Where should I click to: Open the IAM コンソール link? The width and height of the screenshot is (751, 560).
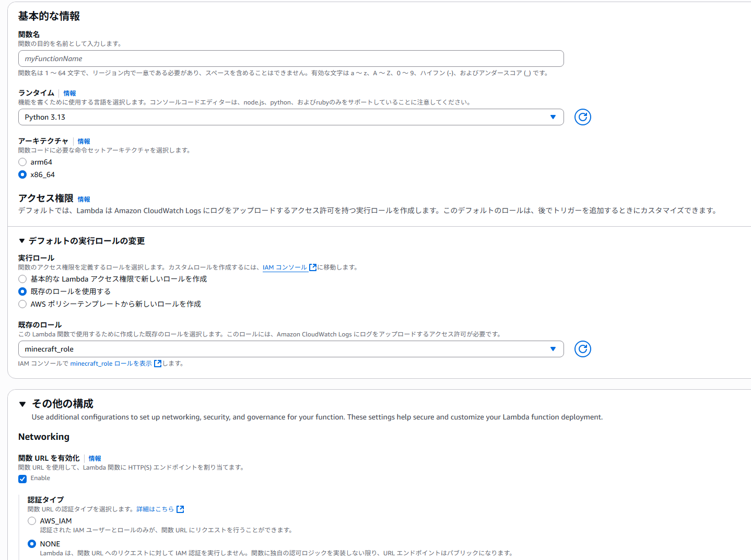pyautogui.click(x=285, y=267)
